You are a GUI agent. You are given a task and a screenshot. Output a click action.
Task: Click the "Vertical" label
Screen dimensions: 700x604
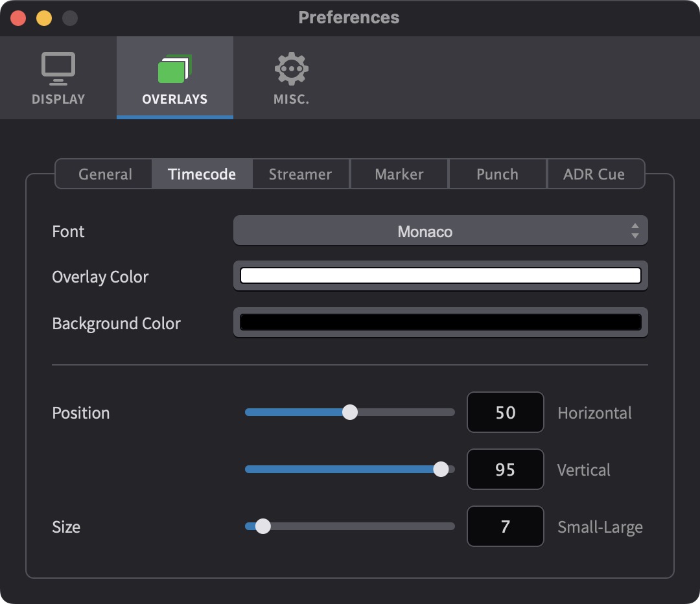click(x=583, y=470)
